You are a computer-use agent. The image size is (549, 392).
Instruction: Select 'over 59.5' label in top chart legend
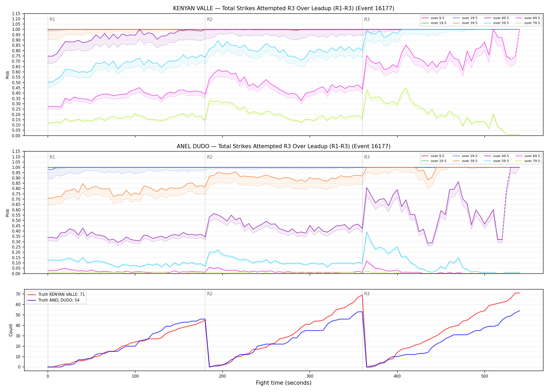[501, 23]
